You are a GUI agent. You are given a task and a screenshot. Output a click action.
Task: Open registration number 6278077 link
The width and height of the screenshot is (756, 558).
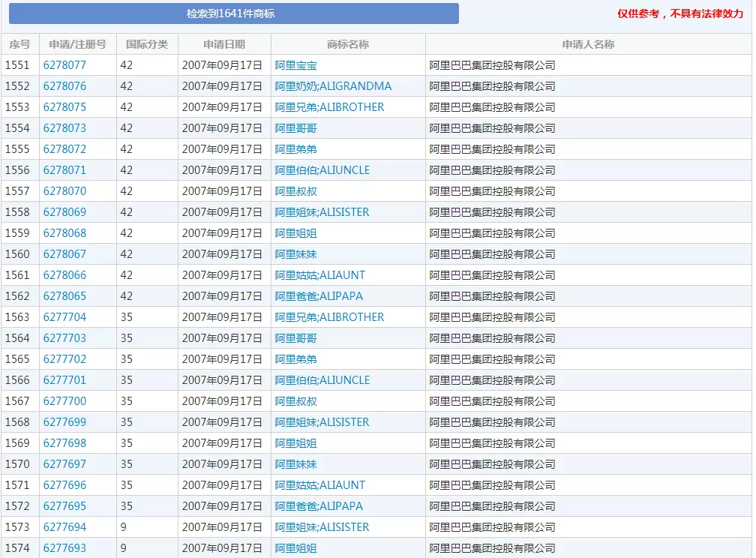click(64, 65)
